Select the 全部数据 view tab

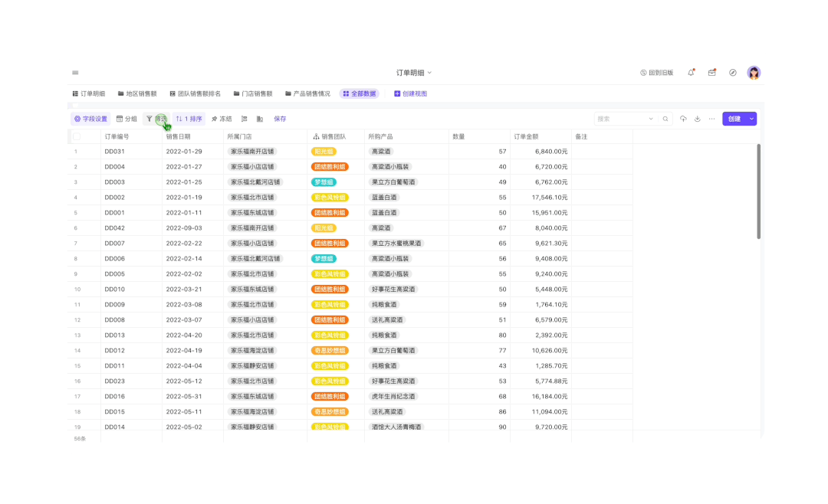[360, 94]
